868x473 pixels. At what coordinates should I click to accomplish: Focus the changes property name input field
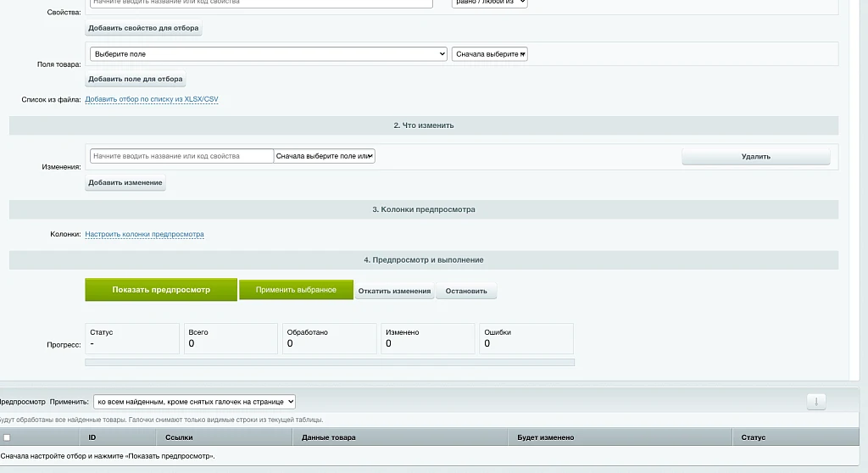tap(181, 156)
